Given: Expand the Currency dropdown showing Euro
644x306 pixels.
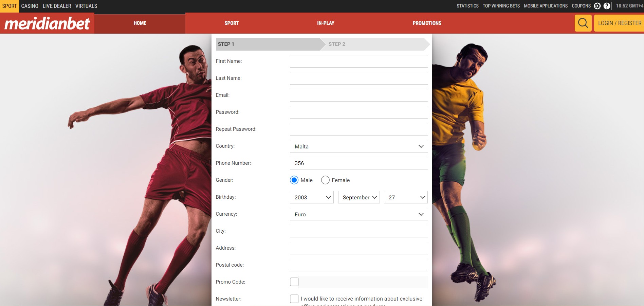Looking at the screenshot, I should click(x=359, y=214).
